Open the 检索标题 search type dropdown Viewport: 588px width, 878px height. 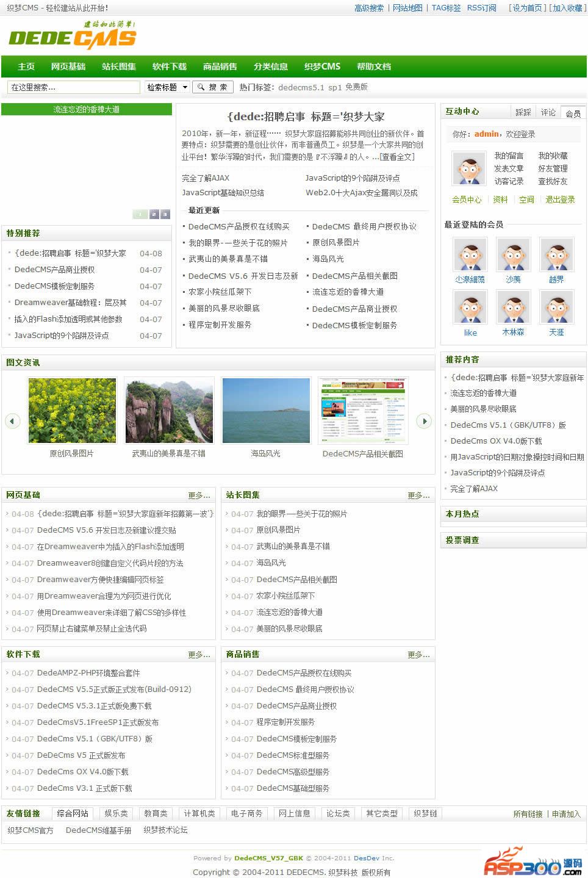[x=167, y=87]
